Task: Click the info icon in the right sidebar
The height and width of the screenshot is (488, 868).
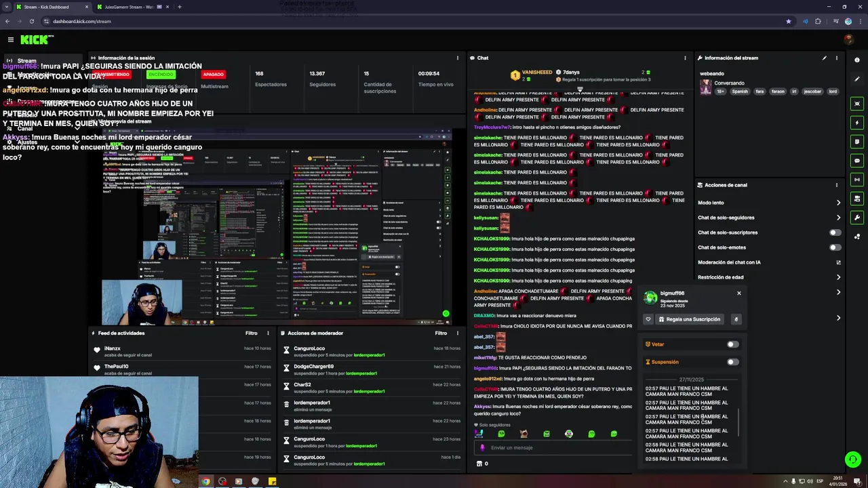Action: pos(857,60)
